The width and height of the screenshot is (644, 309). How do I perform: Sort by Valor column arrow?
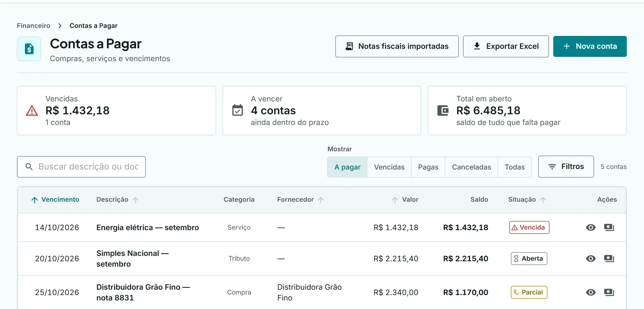click(x=395, y=200)
